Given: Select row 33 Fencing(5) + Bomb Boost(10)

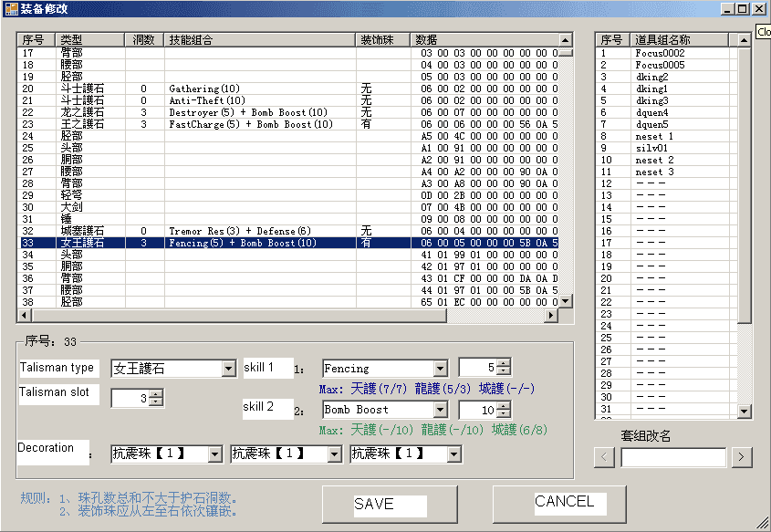Looking at the screenshot, I should (287, 243).
